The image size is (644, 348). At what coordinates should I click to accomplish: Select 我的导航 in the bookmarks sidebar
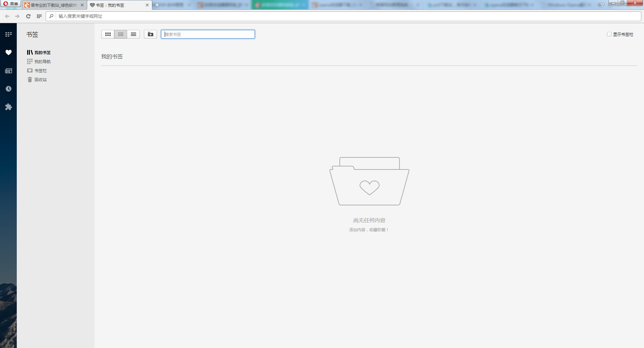[x=42, y=62]
